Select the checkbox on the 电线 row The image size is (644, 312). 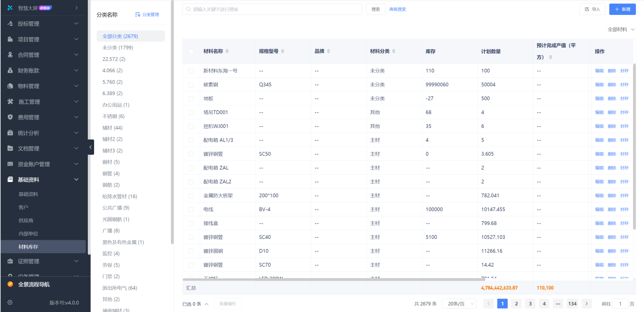click(x=191, y=209)
